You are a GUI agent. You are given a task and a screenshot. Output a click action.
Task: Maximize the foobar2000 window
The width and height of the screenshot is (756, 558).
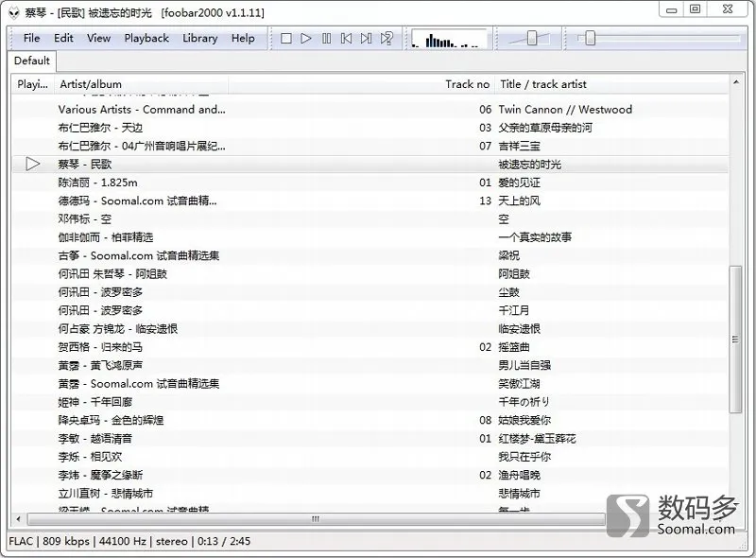pos(696,9)
